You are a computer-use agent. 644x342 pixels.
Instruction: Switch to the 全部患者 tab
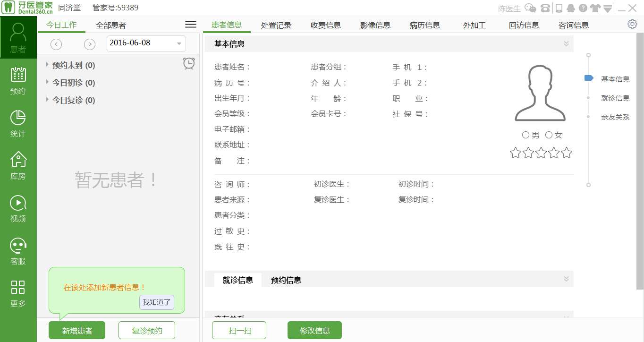[111, 25]
